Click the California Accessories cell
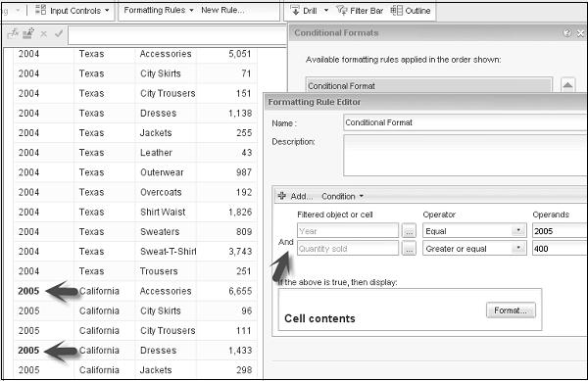 [166, 291]
